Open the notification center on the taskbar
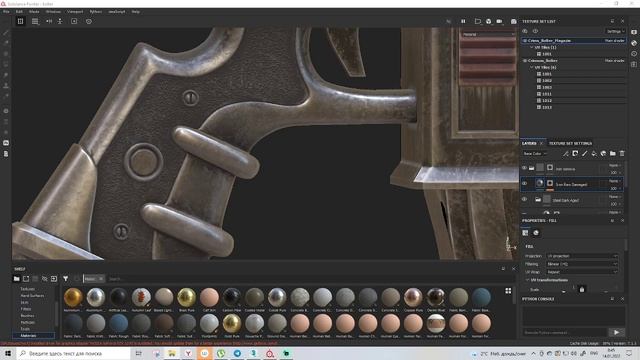This screenshot has height=360, width=640. (x=629, y=353)
